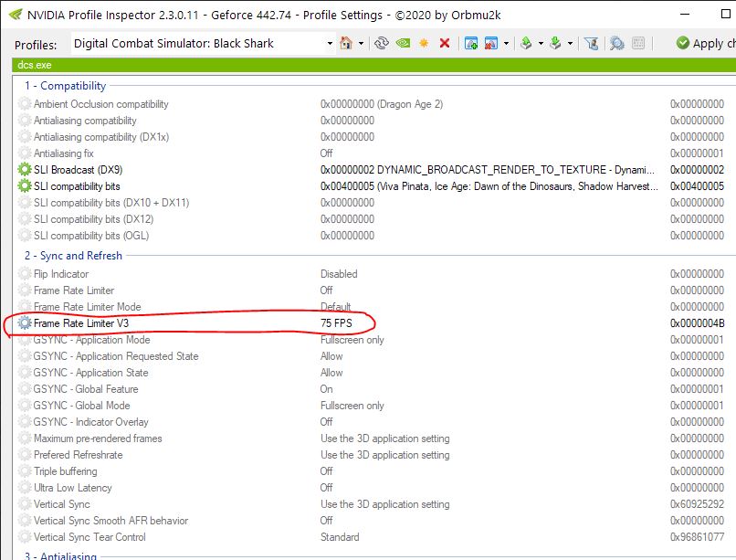Collapse the 2 - Sync and Refresh section
This screenshot has height=560, width=736.
click(x=73, y=256)
